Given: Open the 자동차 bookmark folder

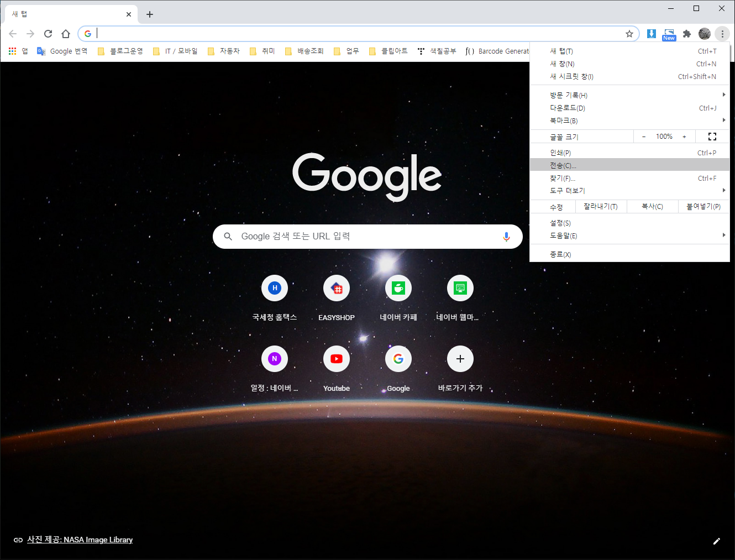Looking at the screenshot, I should (x=224, y=51).
